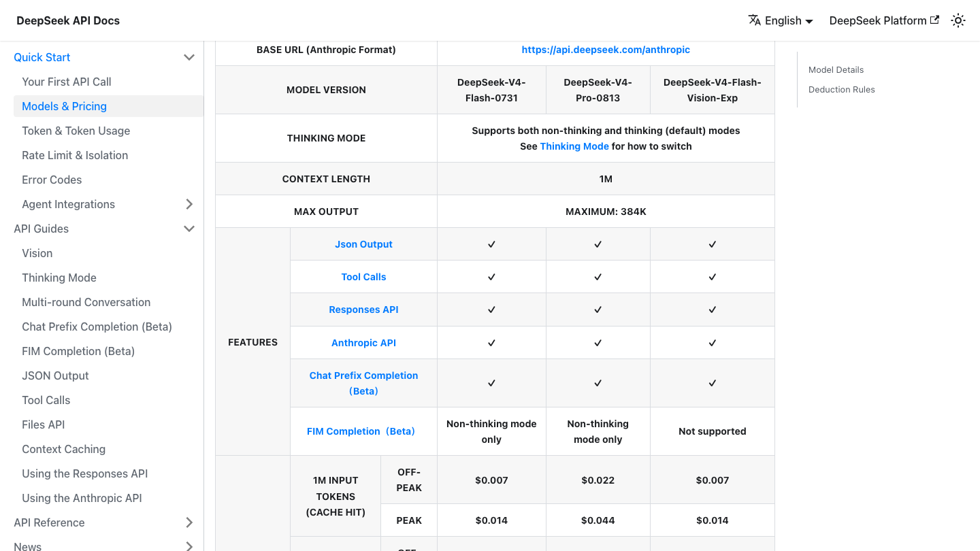This screenshot has width=980, height=551.
Task: Open API Guides in the sidebar
Action: click(41, 229)
